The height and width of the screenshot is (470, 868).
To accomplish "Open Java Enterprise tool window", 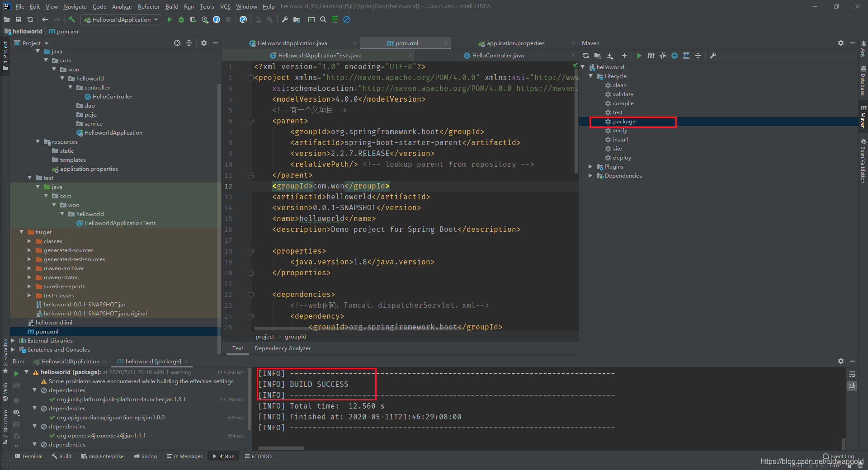I will (102, 456).
